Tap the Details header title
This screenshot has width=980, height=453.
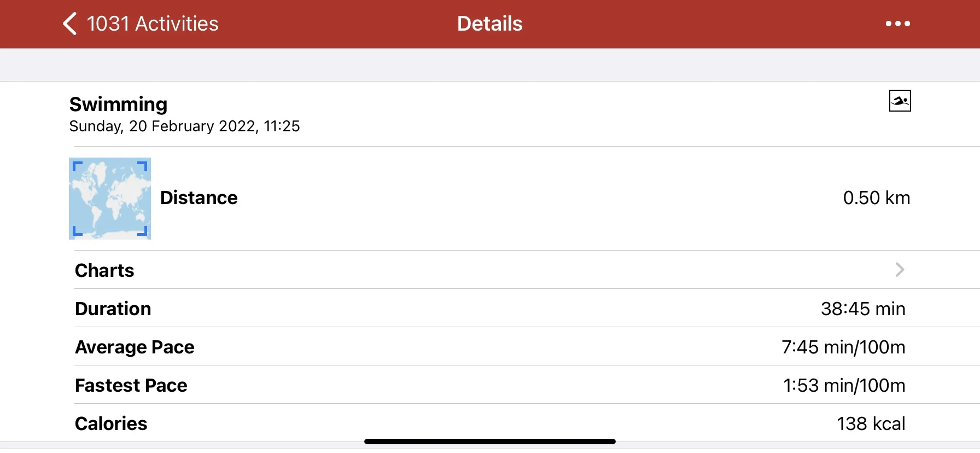point(489,24)
